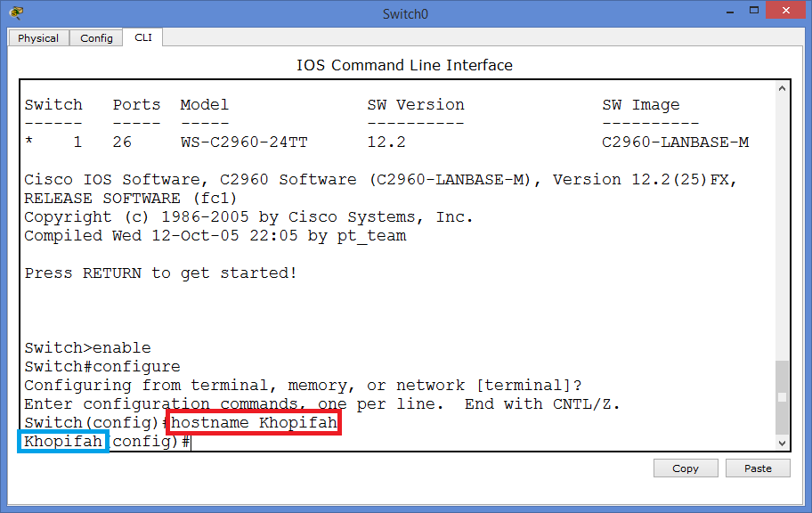Click the 'IOS Command Line Interface' heading
This screenshot has width=812, height=513.
click(x=404, y=65)
